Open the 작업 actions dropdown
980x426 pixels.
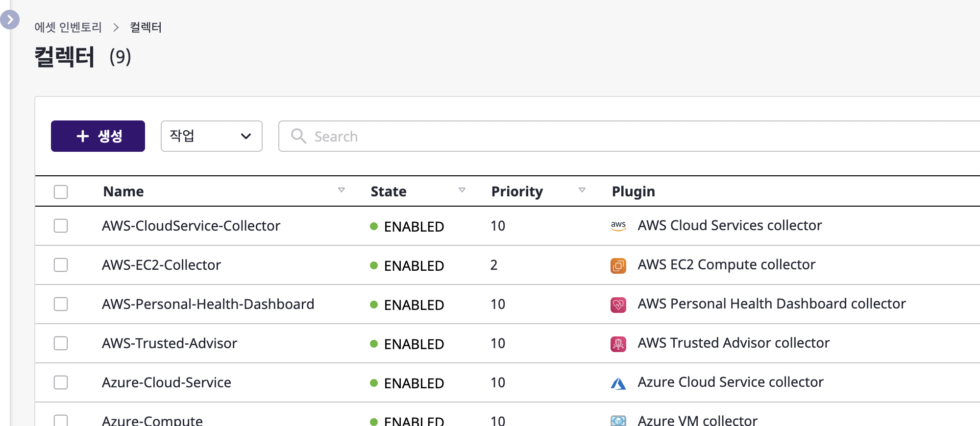click(212, 136)
